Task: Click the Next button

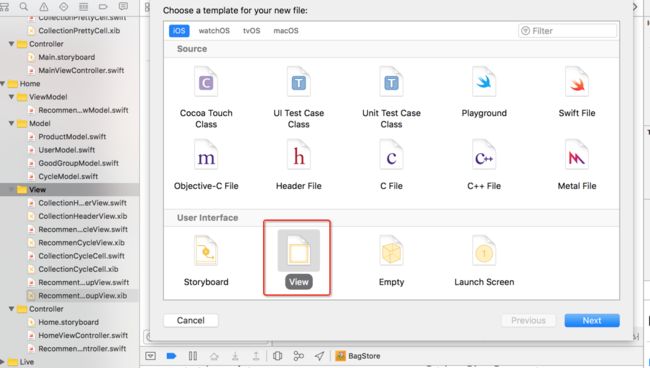Action: [x=592, y=320]
